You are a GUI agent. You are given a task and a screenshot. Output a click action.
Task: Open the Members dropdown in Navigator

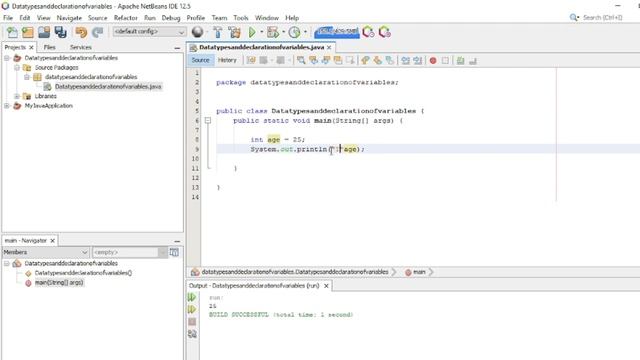click(46, 252)
